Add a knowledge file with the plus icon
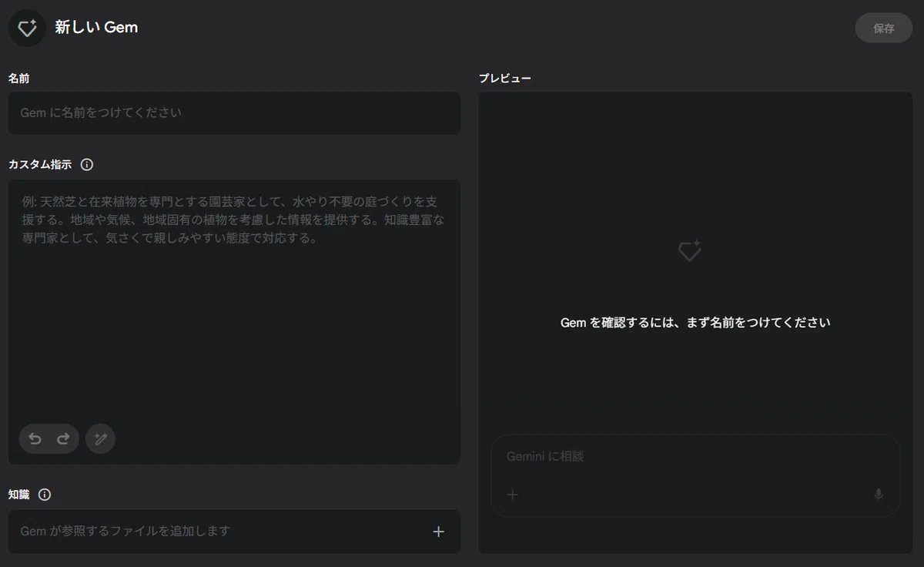Screen dimensions: 924x567 point(438,531)
